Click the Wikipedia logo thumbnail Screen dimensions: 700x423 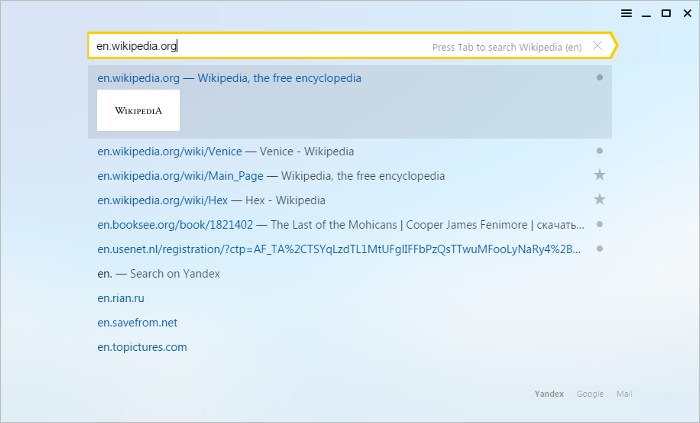[x=138, y=110]
